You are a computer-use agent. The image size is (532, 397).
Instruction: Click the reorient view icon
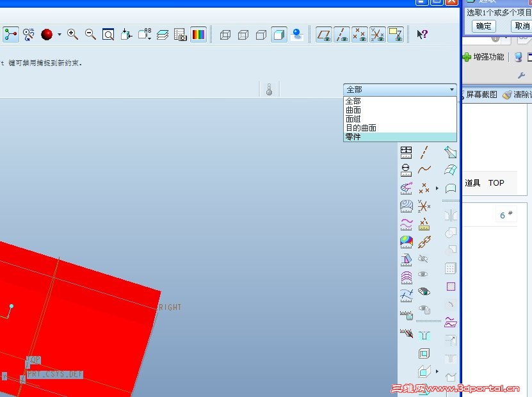(x=126, y=35)
